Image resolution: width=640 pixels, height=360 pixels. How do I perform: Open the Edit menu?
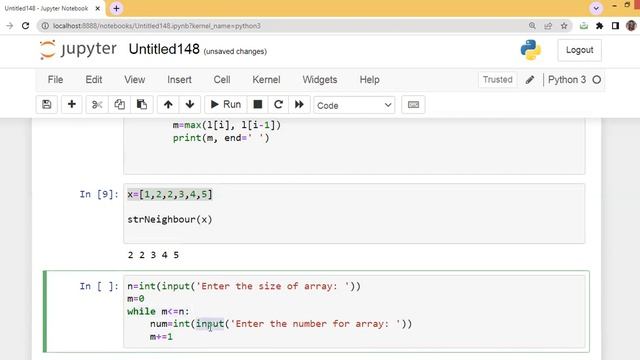(93, 80)
